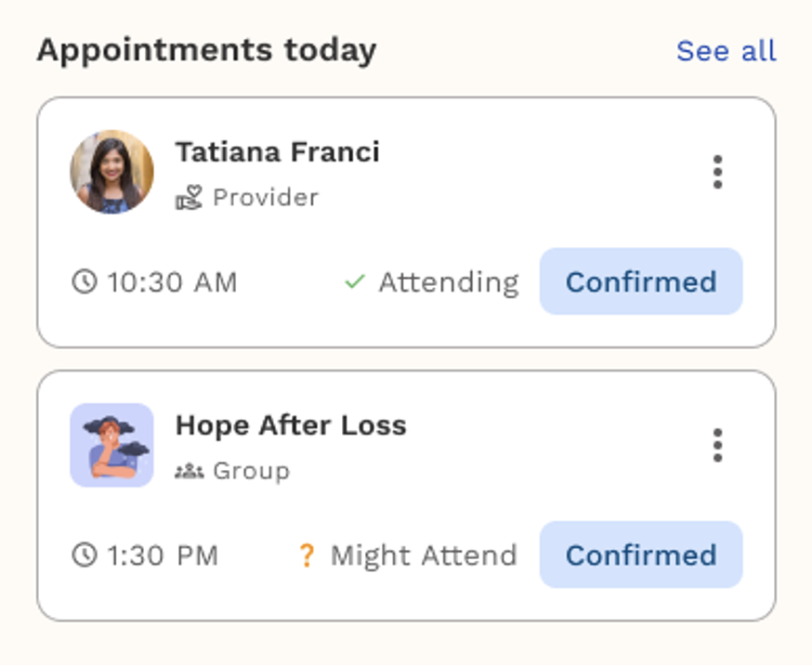812x665 pixels.
Task: Click Confirmed button on Hope After Loss
Action: [x=641, y=555]
